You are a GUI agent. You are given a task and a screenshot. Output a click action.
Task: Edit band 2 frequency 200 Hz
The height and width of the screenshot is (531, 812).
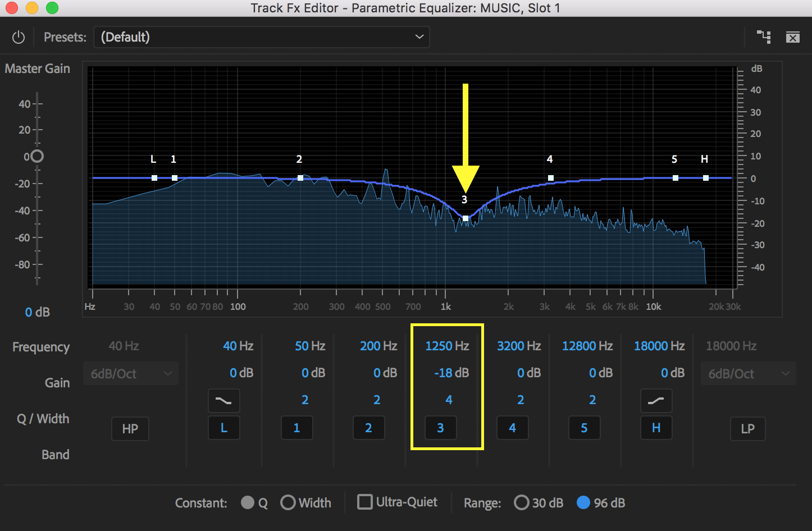pyautogui.click(x=378, y=346)
